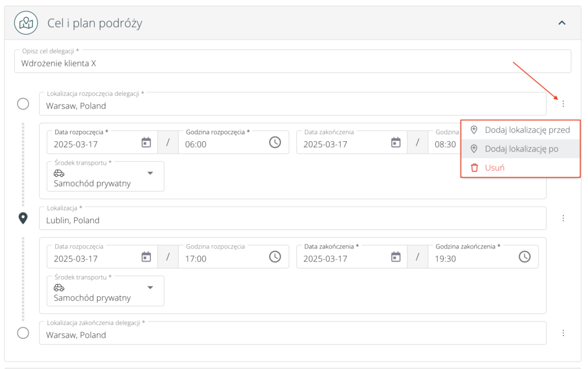Open calendar for first start date
This screenshot has height=369, width=588.
point(146,142)
